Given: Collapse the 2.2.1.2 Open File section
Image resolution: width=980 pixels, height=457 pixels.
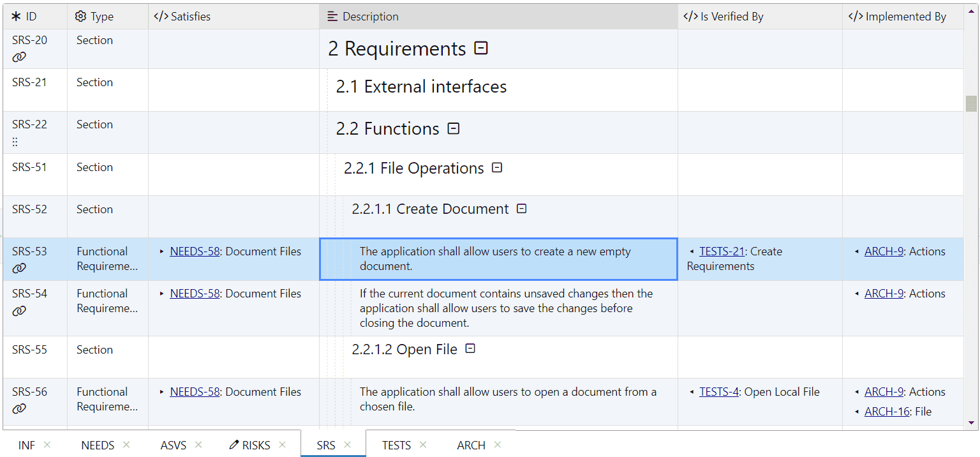Looking at the screenshot, I should click(x=470, y=349).
